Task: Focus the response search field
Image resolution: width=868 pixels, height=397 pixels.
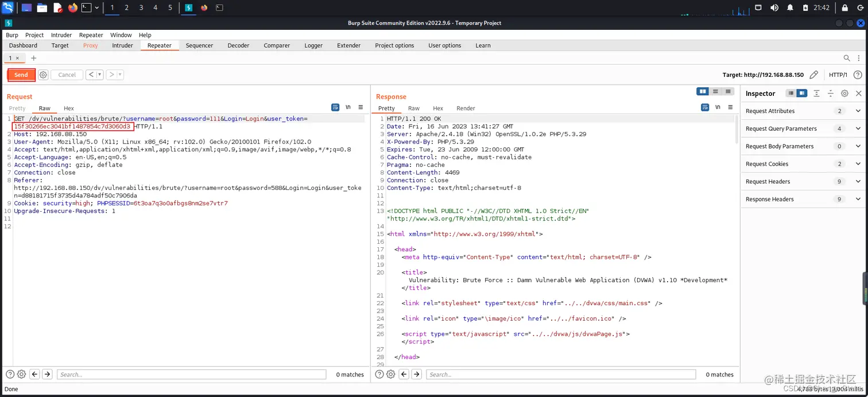Action: 561,374
